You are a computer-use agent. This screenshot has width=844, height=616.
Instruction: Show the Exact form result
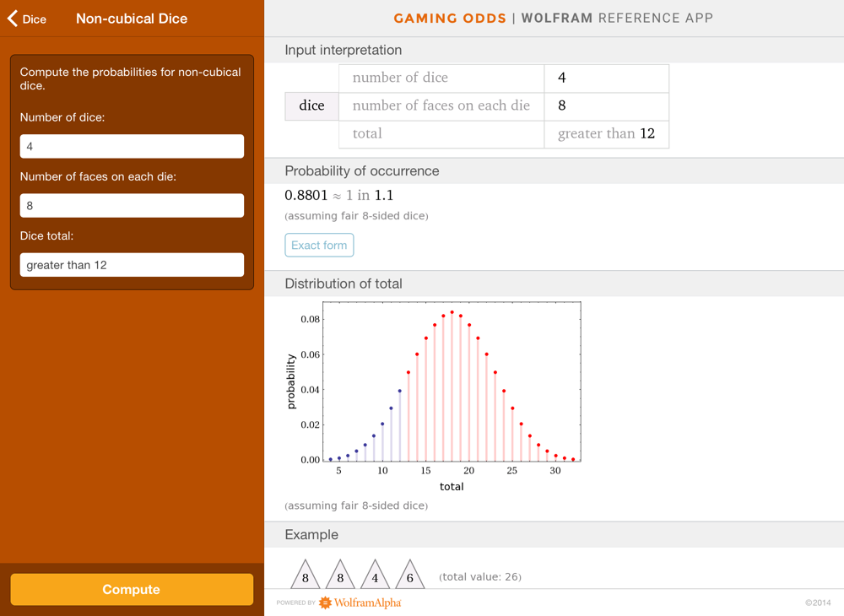(319, 246)
